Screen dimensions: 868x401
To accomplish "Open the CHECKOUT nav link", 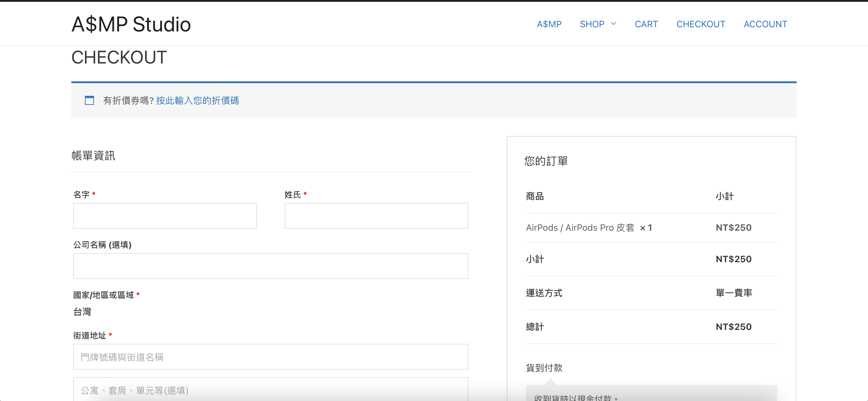I will click(701, 24).
